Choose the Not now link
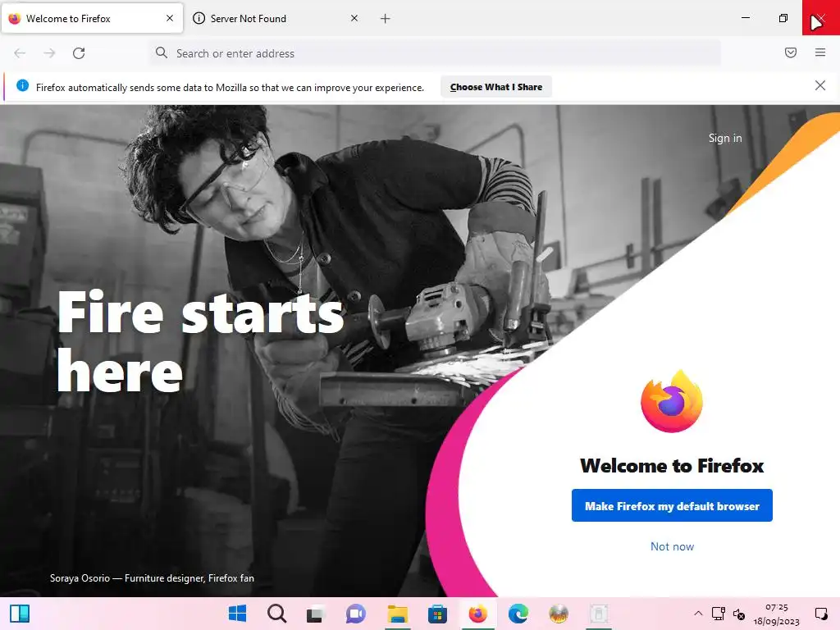This screenshot has width=840, height=630. tap(672, 546)
